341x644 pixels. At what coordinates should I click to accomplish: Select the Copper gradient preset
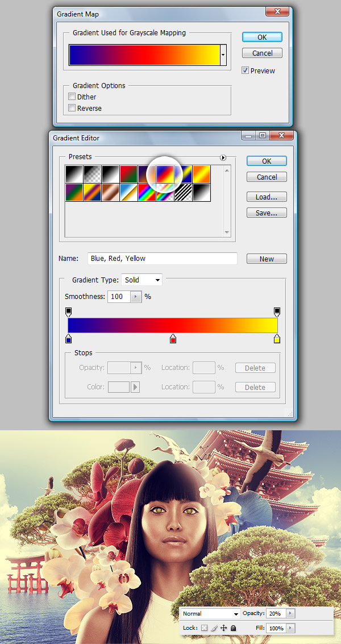[x=110, y=192]
